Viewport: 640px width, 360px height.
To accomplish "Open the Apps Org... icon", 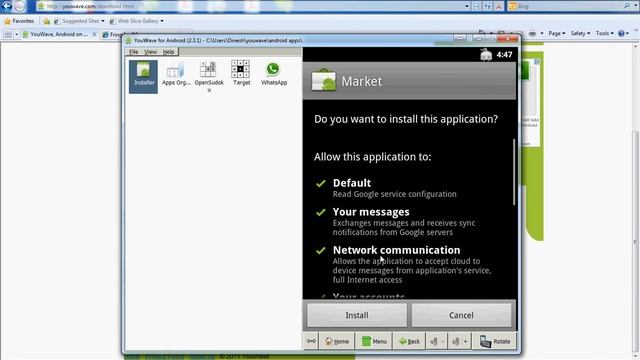I will point(176,74).
